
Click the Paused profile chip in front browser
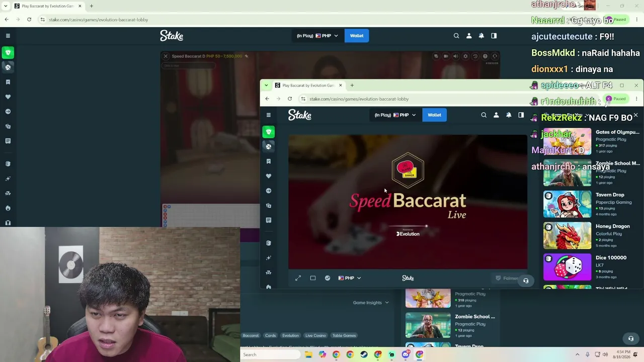[x=615, y=99]
